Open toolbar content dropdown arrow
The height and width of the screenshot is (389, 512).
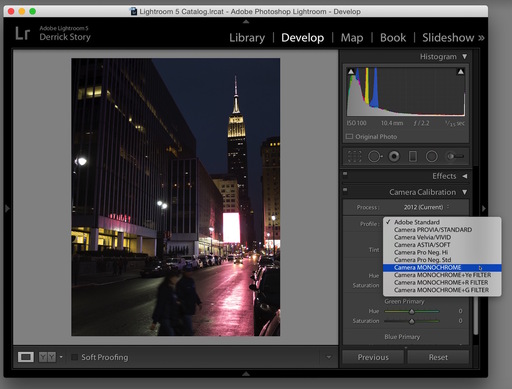click(x=329, y=357)
